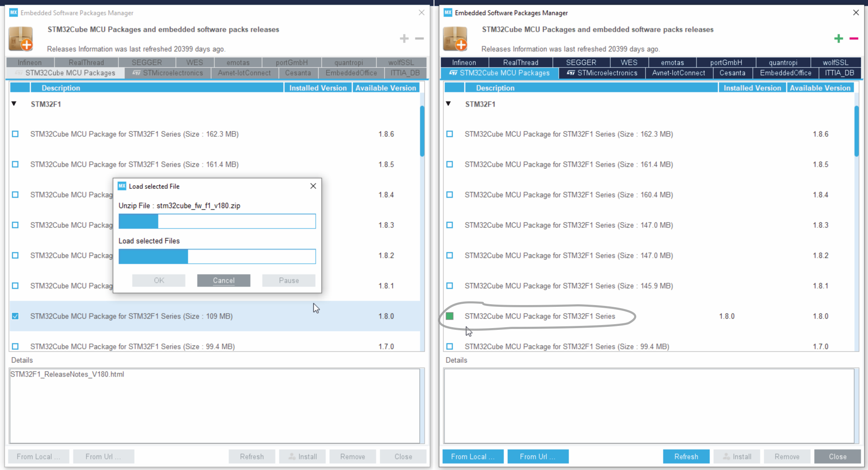Select the WES tab in the right window
The image size is (868, 470).
(x=629, y=62)
